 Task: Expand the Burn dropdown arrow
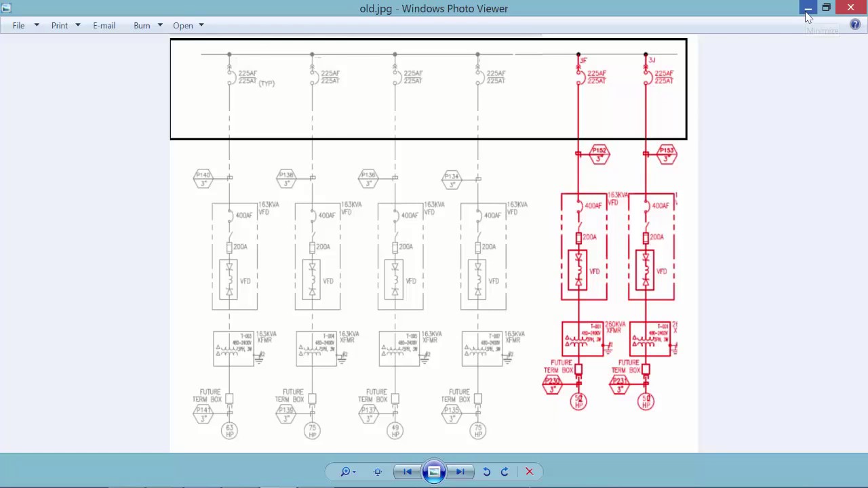click(160, 25)
